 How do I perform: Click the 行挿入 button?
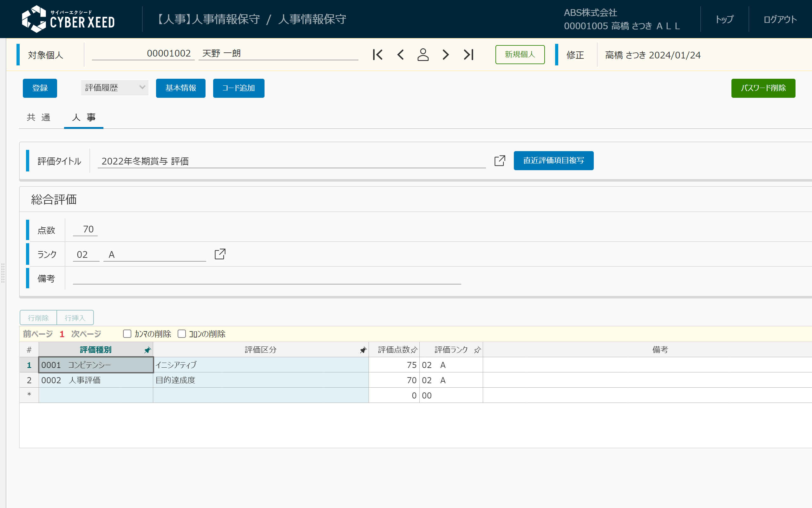[x=75, y=317]
